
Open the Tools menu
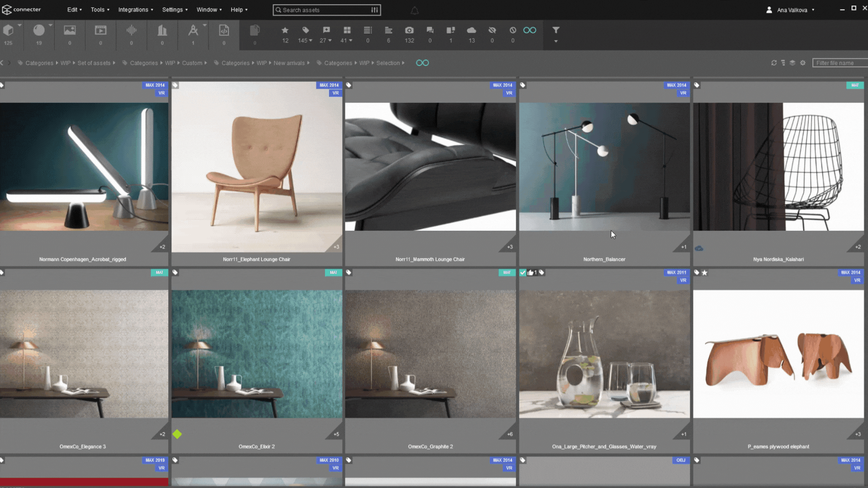[x=100, y=9]
